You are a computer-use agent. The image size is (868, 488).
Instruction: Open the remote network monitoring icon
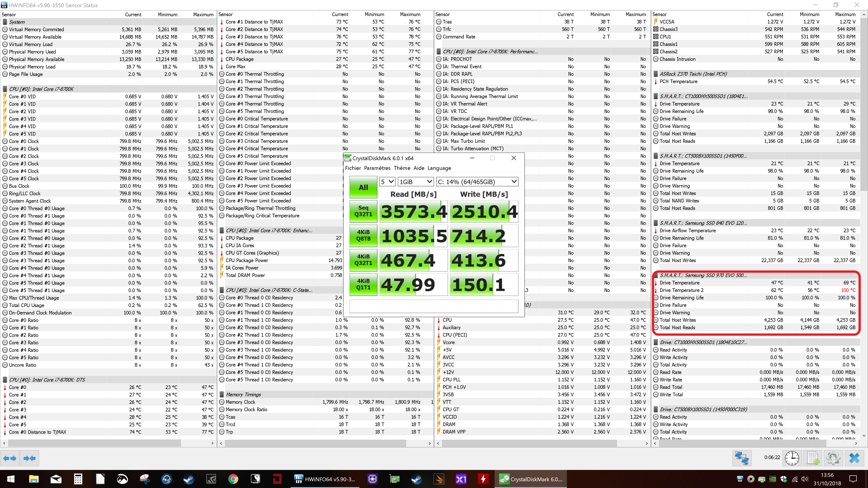(x=742, y=458)
